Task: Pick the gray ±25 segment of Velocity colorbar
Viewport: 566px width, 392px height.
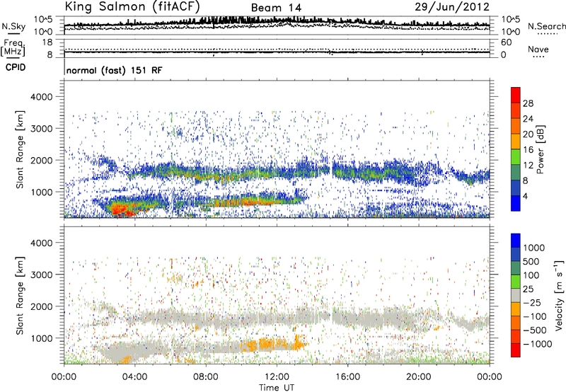Action: pos(516,296)
